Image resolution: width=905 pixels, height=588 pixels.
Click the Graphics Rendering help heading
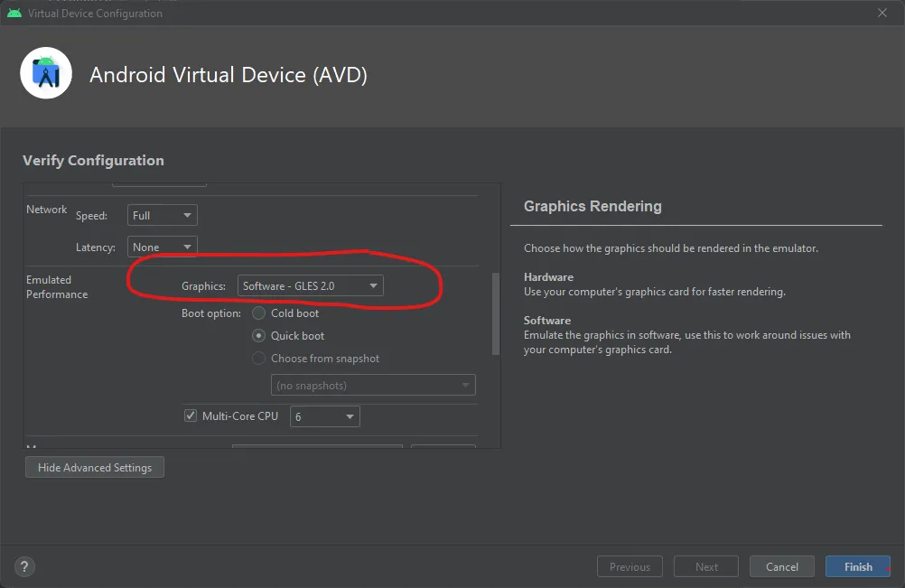click(x=592, y=206)
